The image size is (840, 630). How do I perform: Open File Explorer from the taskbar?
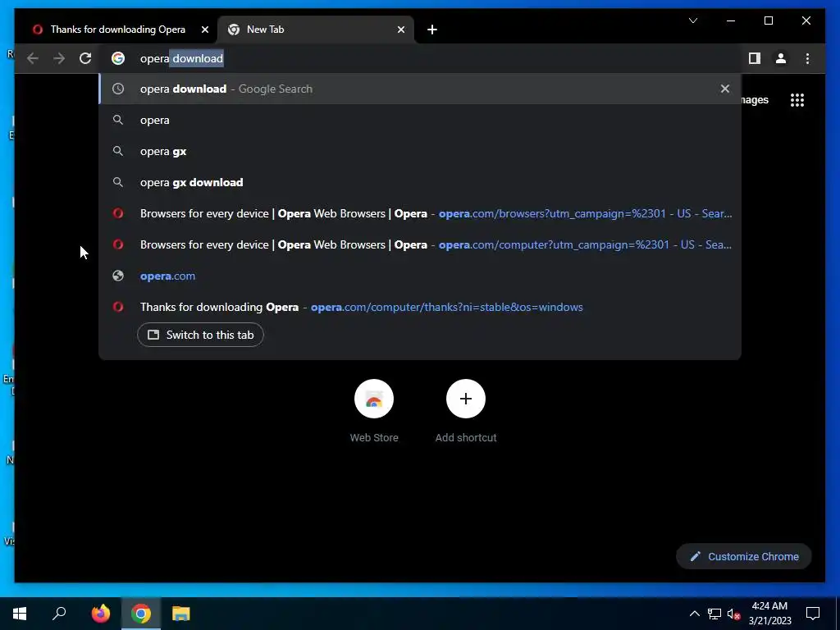click(x=181, y=614)
